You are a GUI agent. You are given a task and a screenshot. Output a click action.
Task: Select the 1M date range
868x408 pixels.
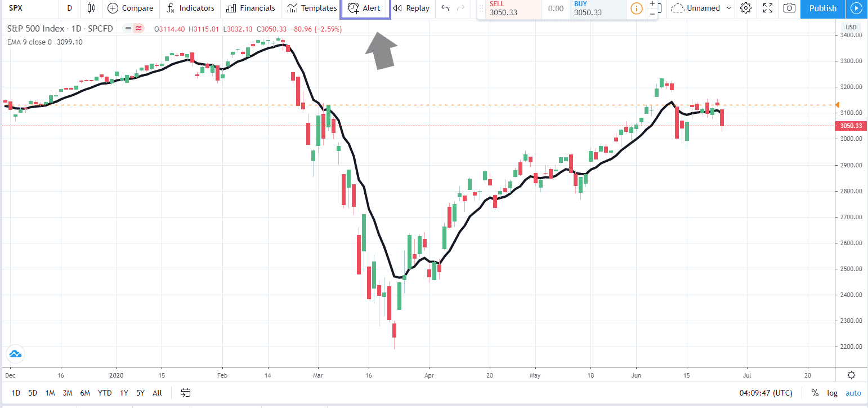click(x=50, y=393)
